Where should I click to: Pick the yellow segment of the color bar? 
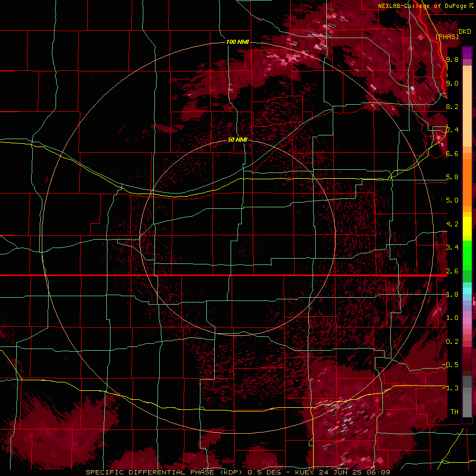(467, 226)
